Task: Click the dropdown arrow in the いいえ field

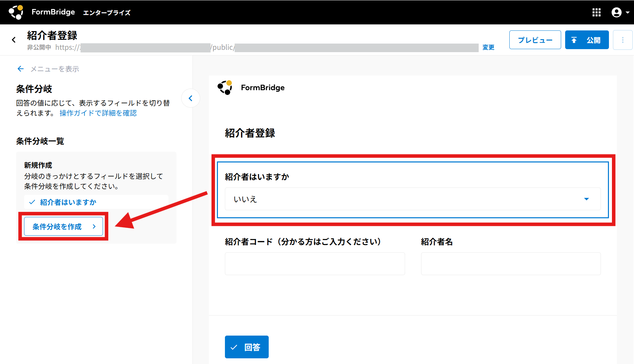Action: [586, 199]
